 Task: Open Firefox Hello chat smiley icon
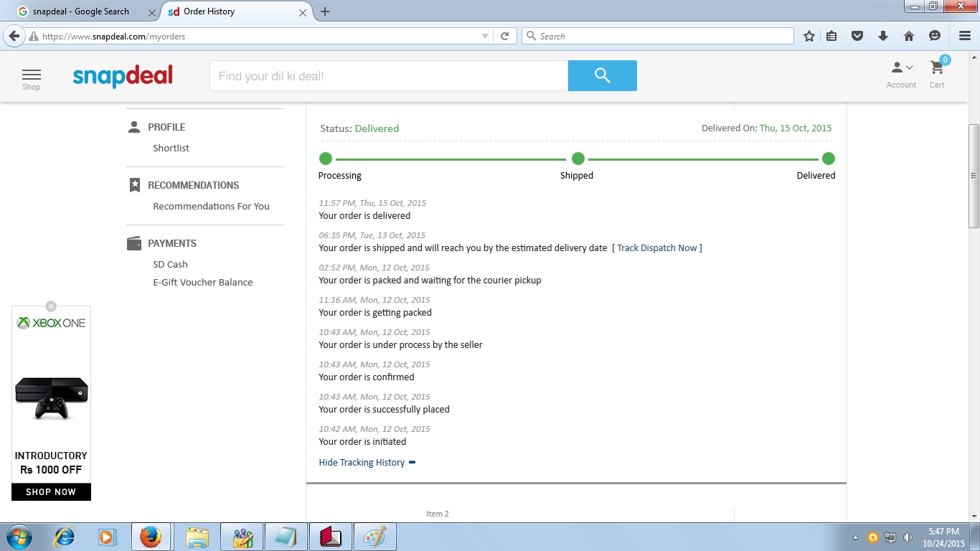click(x=934, y=36)
